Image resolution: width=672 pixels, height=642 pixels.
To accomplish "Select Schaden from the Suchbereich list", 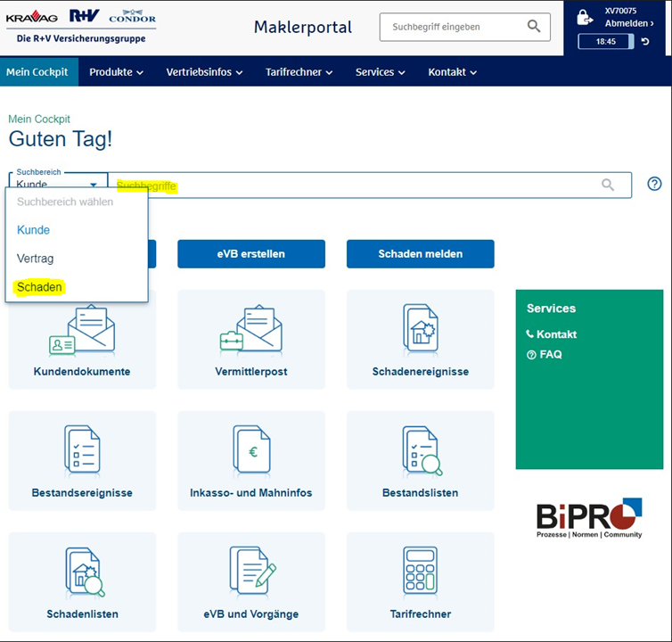I will click(x=39, y=287).
